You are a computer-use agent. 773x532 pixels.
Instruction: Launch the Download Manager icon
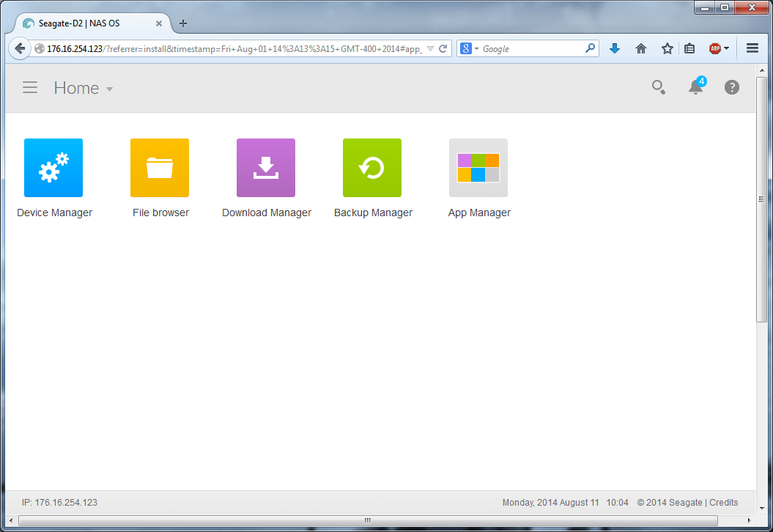tap(266, 168)
